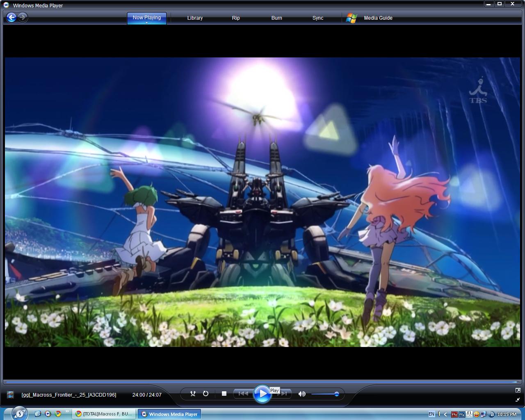Image resolution: width=525 pixels, height=420 pixels.
Task: Skip to the previous track
Action: 243,394
